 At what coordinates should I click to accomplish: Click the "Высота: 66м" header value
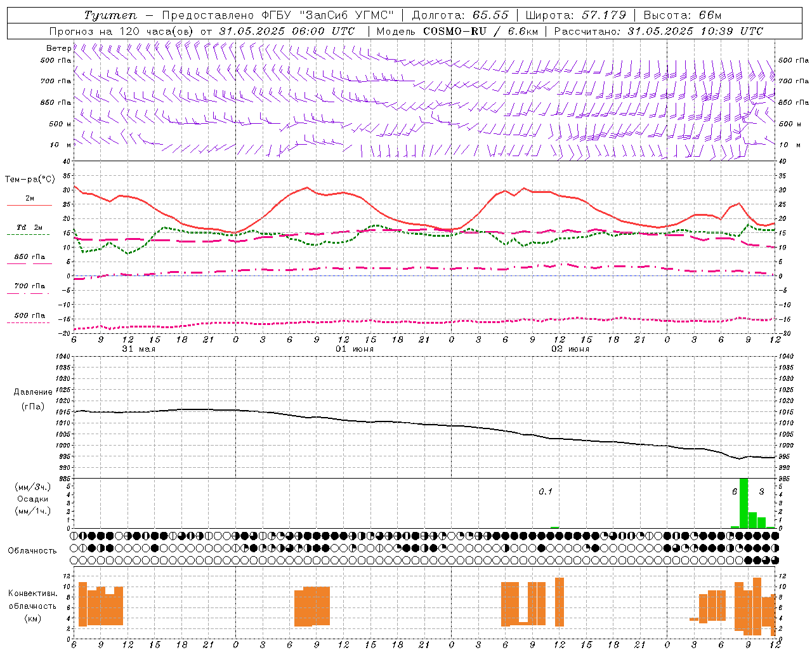pyautogui.click(x=683, y=15)
